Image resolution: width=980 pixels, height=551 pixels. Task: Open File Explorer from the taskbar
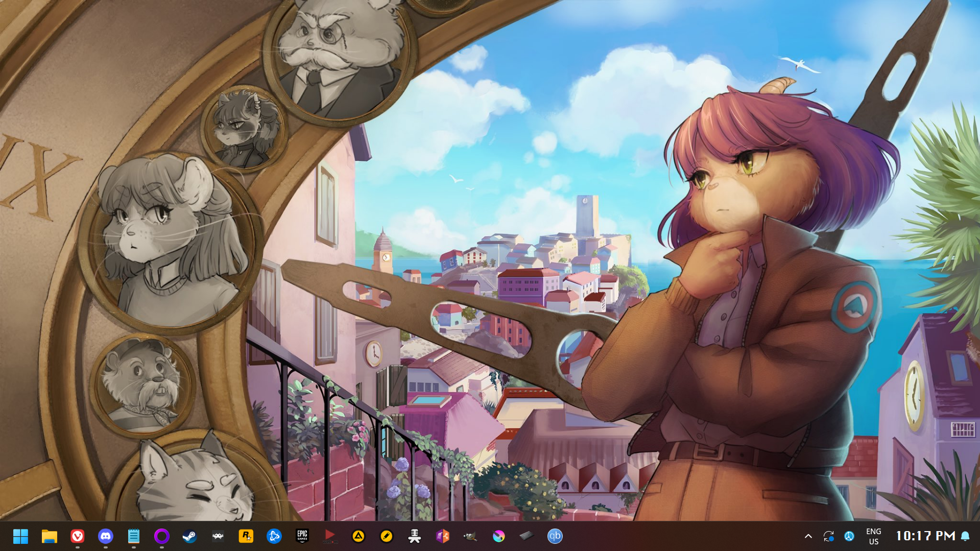(49, 536)
